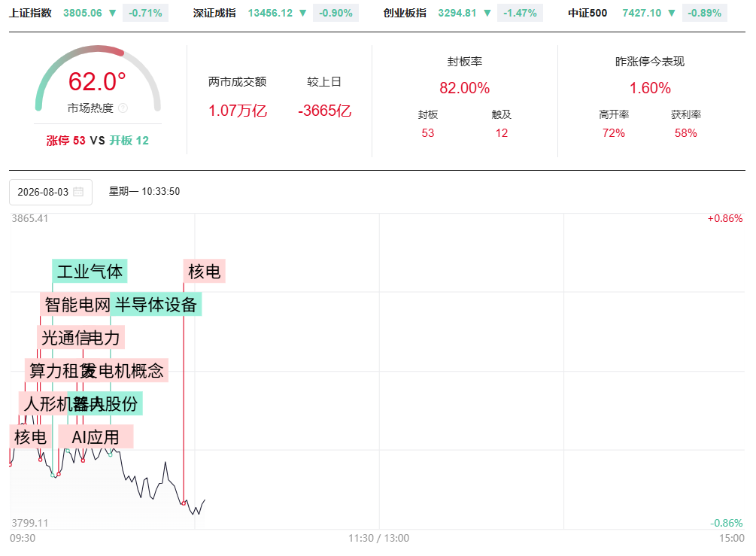Click the down arrow beside 中证500 value
Image resolution: width=756 pixels, height=556 pixels.
672,13
